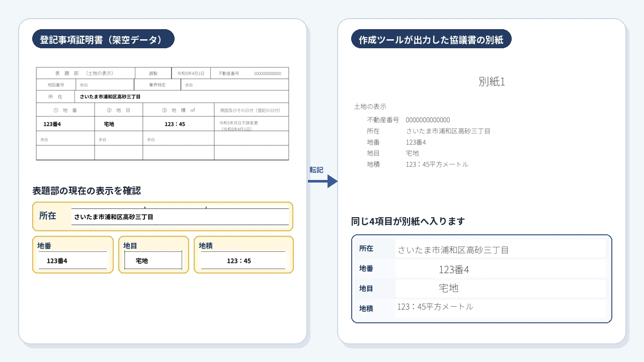Click the 所 在 label in registry table
The height and width of the screenshot is (362, 644).
pos(55,97)
